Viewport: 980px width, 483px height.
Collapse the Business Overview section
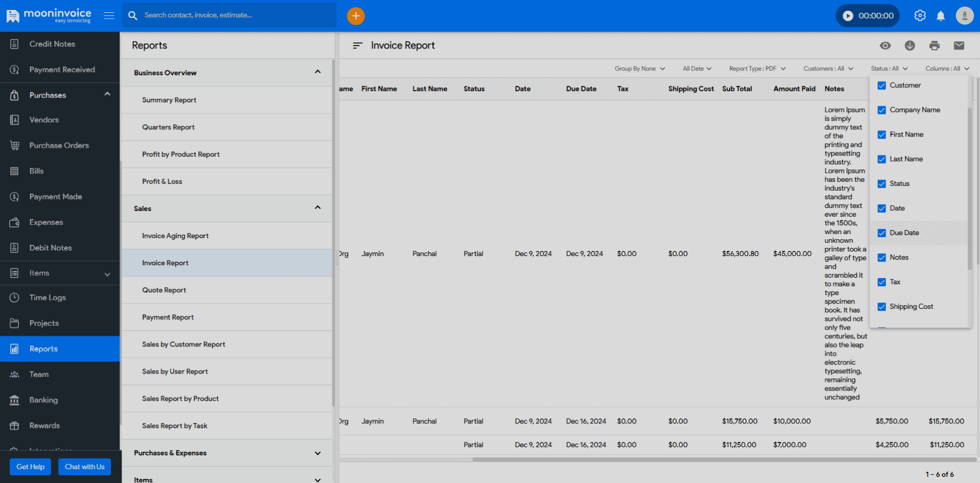click(x=227, y=73)
